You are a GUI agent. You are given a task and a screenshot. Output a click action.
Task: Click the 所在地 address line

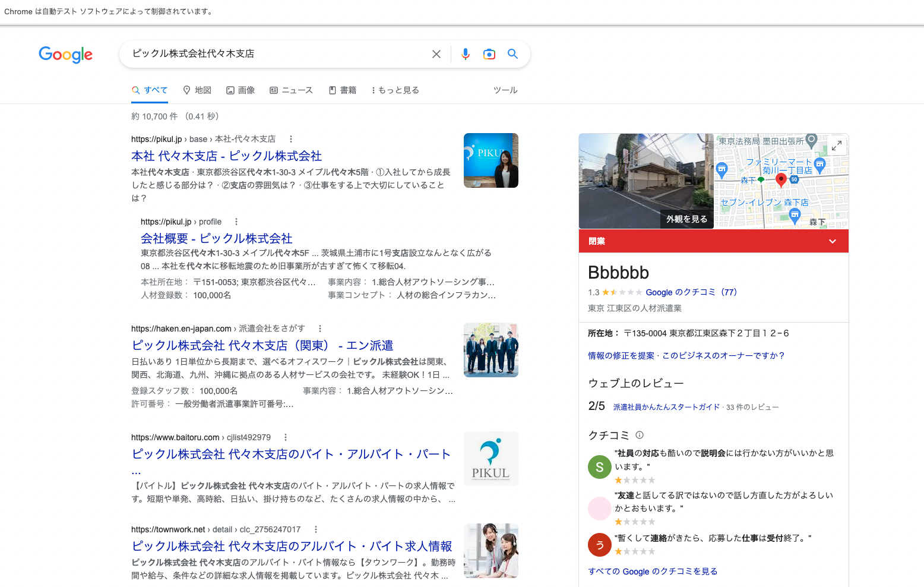tap(688, 333)
